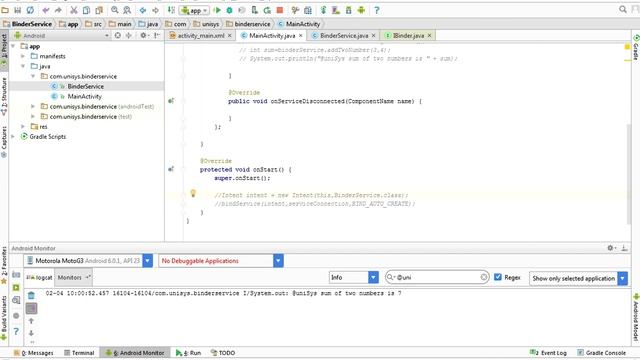
Task: Switch to activity_main.xml tab
Action: [x=201, y=36]
